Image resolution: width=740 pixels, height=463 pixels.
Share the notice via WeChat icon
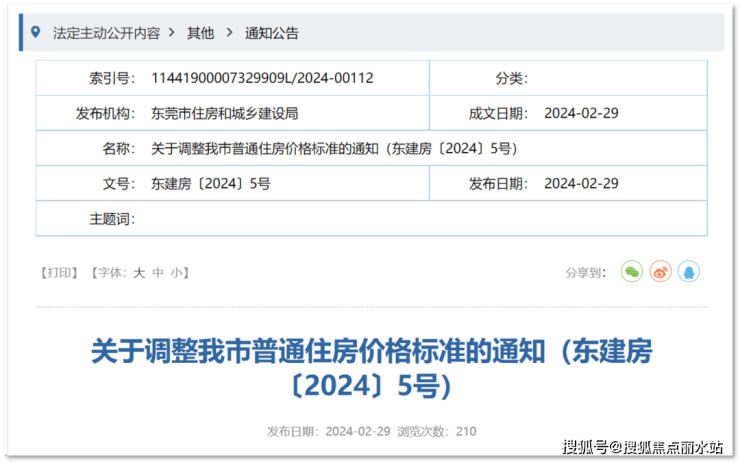[x=631, y=271]
